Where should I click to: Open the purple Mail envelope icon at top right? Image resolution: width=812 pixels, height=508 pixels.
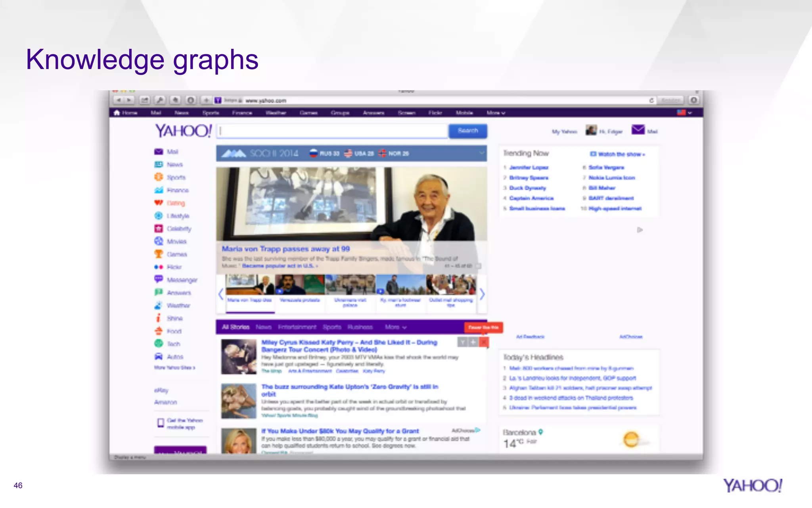tap(638, 130)
